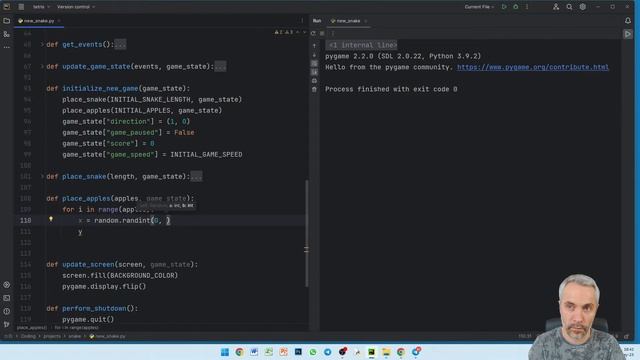Open the Windows Start menu

225,352
